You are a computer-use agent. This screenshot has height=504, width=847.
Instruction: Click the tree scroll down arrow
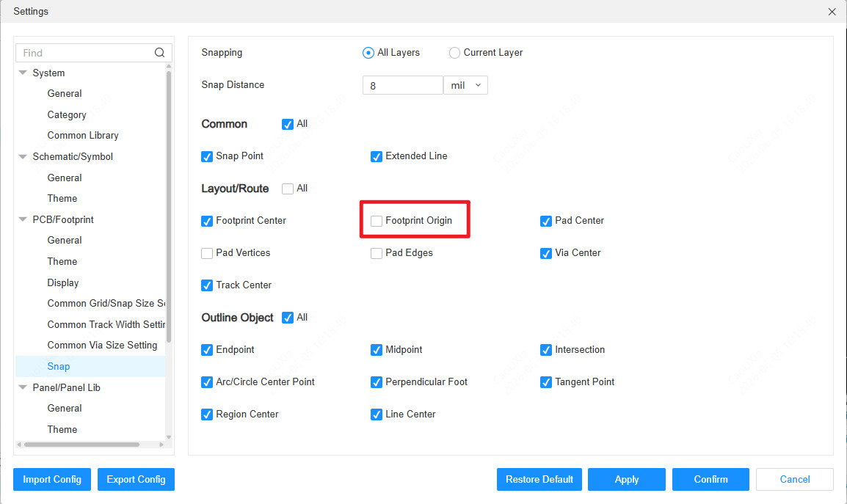point(169,437)
